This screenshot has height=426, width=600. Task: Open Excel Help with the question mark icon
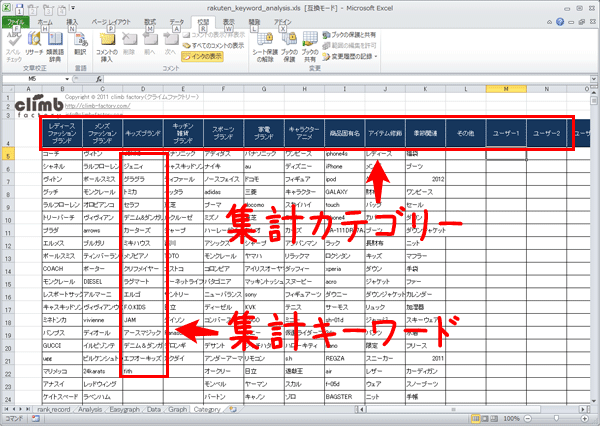[560, 22]
